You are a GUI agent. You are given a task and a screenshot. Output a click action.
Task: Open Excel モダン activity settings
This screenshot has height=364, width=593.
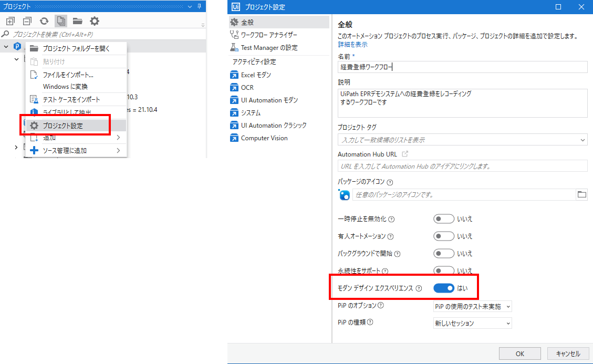coord(279,75)
